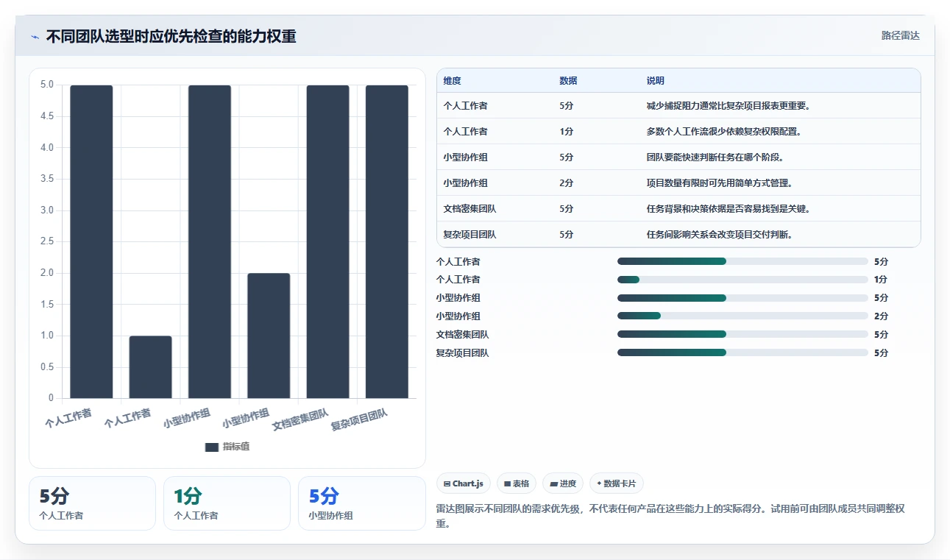Click the 表格 chip

point(517,483)
